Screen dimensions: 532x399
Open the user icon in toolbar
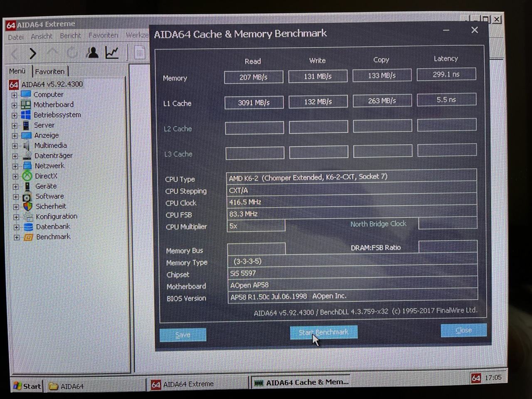92,52
